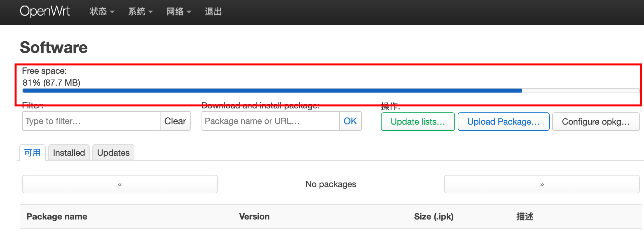Switch to the Installed tab
This screenshot has width=644, height=238.
pos(69,153)
